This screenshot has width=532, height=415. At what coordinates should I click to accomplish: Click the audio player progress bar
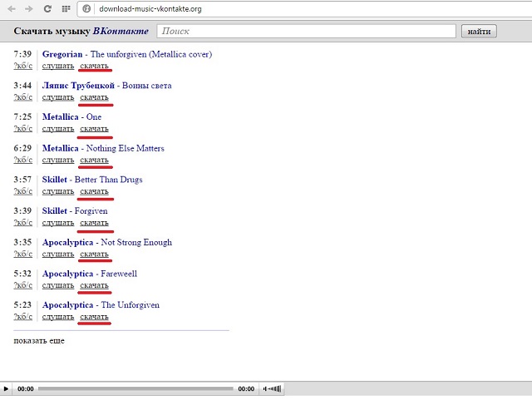[x=135, y=389]
